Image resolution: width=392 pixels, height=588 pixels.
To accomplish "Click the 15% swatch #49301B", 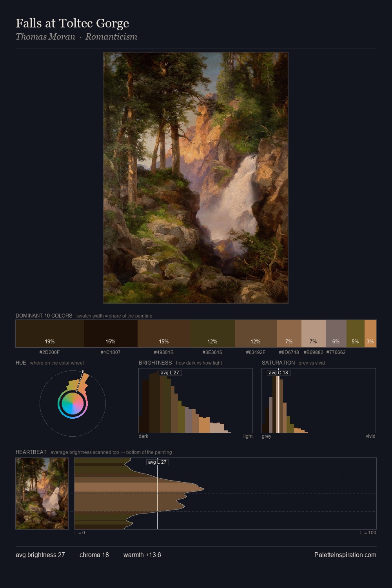I will coord(165,334).
